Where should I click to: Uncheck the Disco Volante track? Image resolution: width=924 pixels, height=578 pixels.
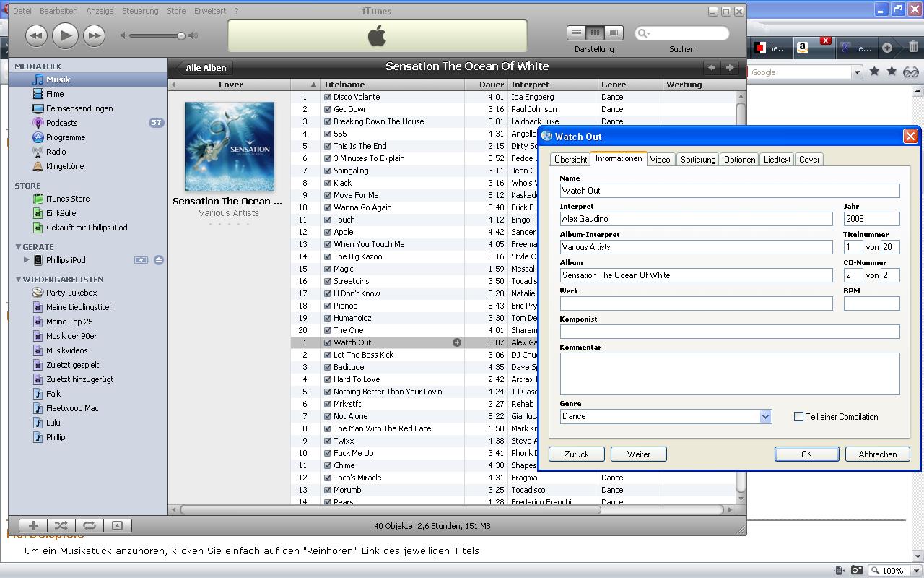(x=328, y=97)
